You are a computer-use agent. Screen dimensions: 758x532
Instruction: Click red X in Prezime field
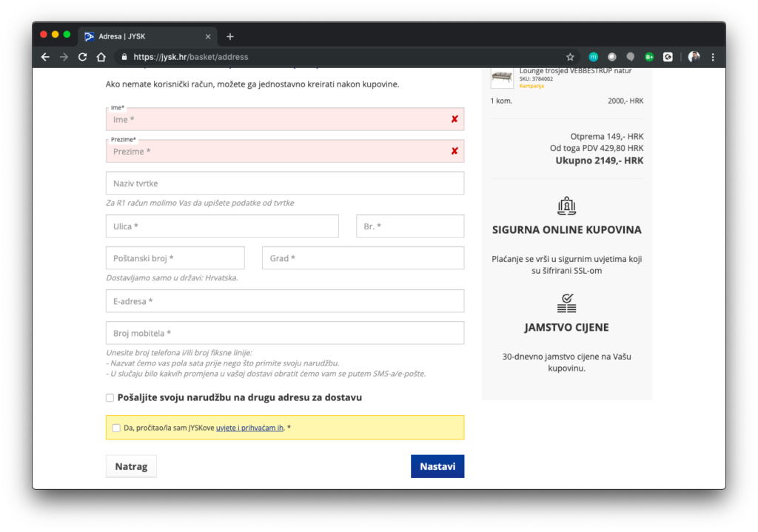tap(455, 151)
